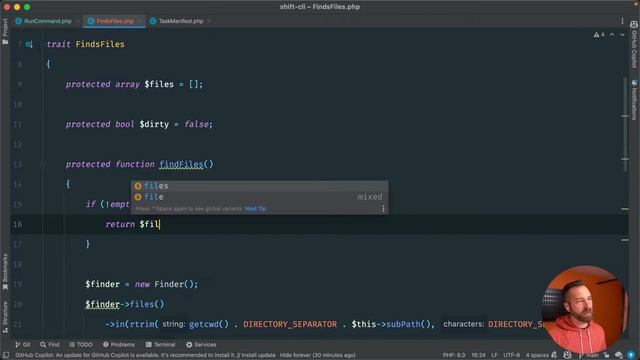Open completion popup options menu
This screenshot has height=360, width=640.
[383, 209]
